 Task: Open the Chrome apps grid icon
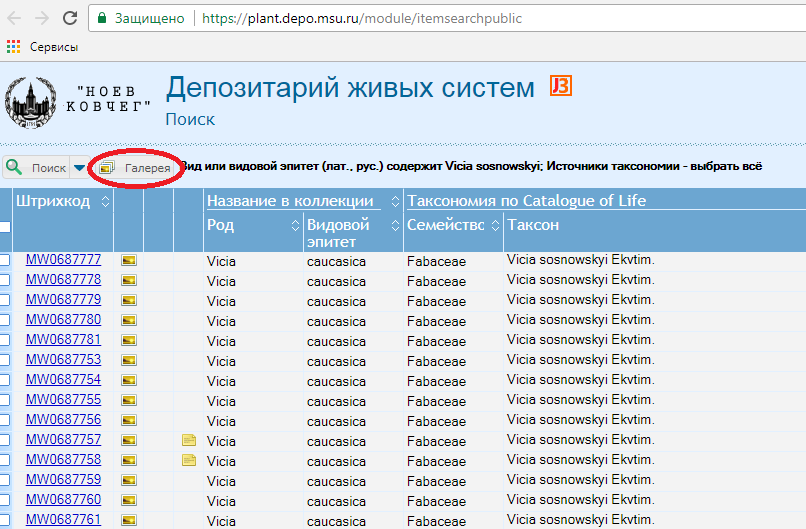click(x=13, y=47)
